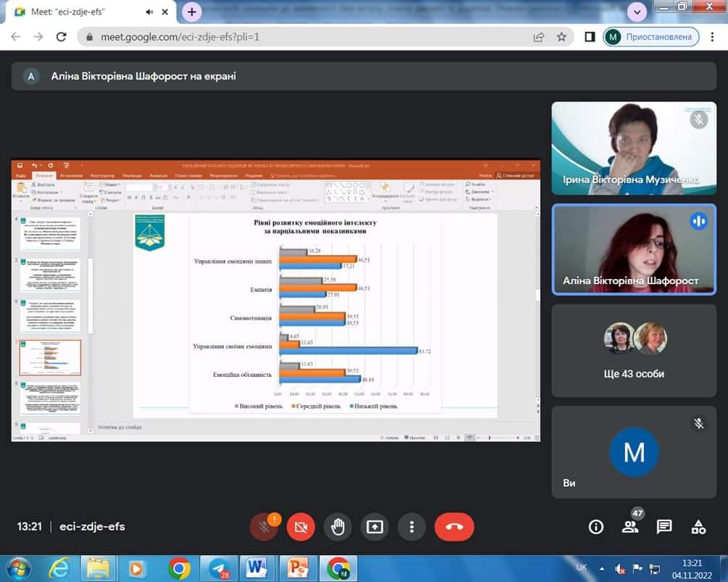
Task: Open a new browser tab
Action: 191,12
